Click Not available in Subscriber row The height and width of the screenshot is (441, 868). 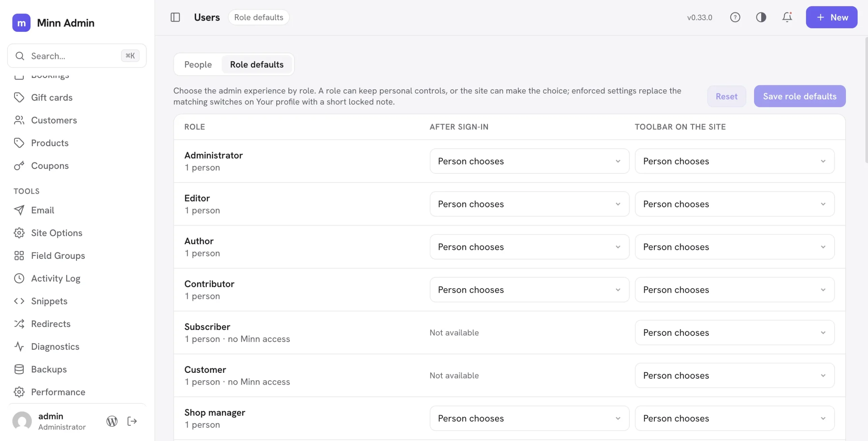point(454,332)
